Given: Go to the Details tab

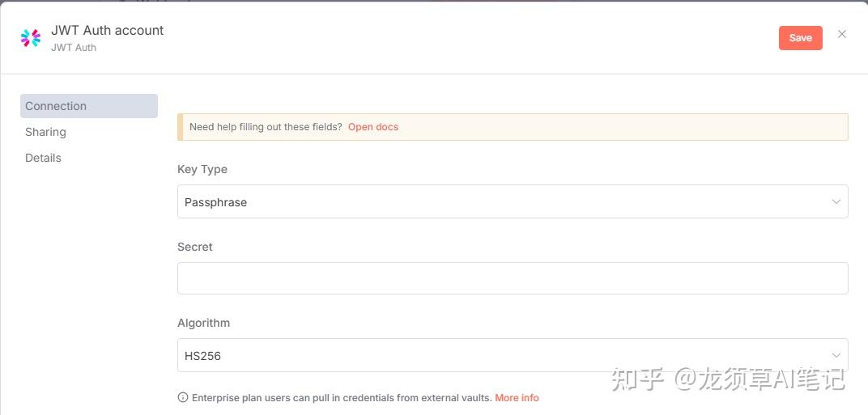Looking at the screenshot, I should coord(44,158).
